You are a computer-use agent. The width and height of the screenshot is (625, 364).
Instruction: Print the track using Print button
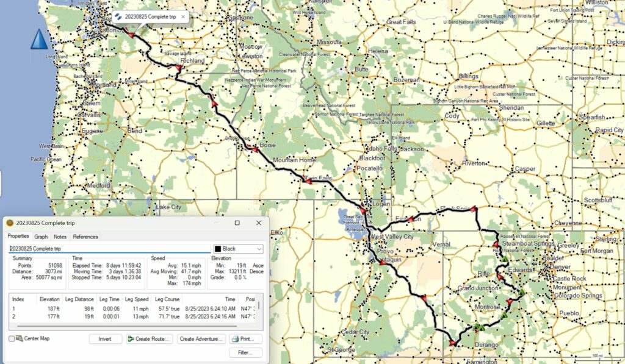coord(245,339)
